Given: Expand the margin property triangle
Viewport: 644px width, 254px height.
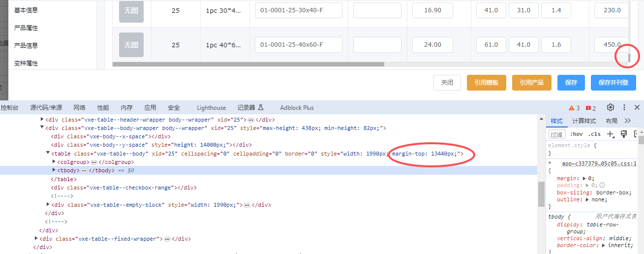Looking at the screenshot, I should pos(584,178).
